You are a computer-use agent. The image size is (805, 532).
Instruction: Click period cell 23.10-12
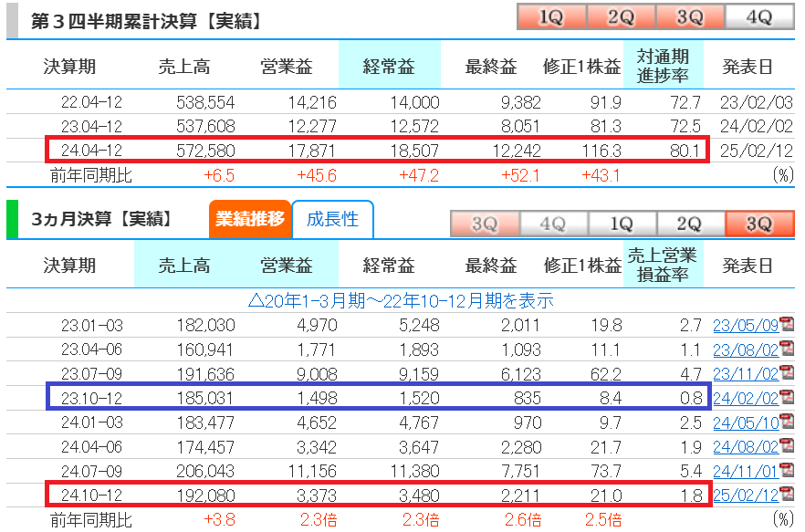click(91, 398)
